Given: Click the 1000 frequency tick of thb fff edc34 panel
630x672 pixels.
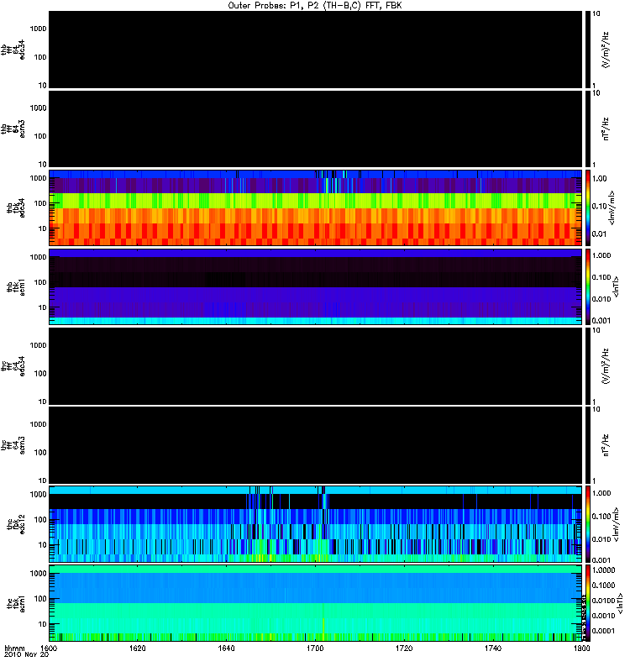Looking at the screenshot, I should [38, 29].
